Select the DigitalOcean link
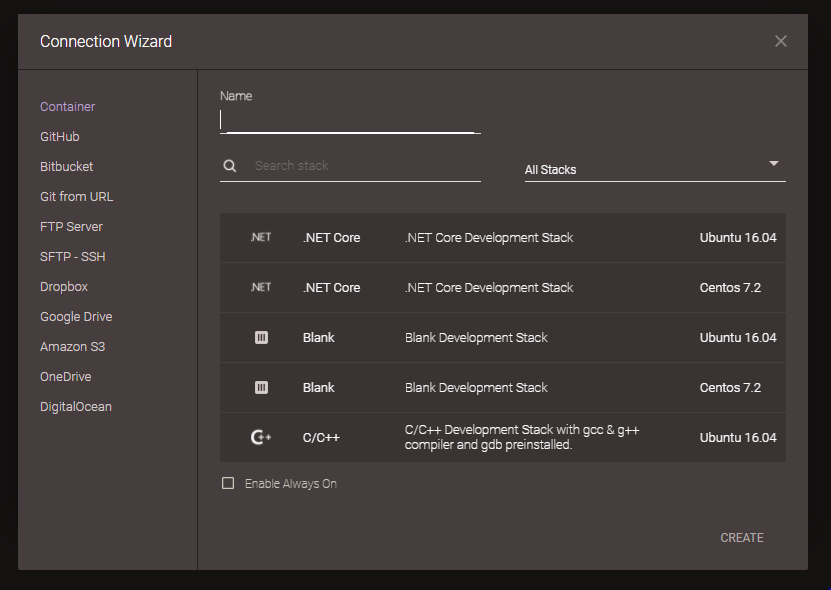The image size is (831, 590). click(x=74, y=406)
